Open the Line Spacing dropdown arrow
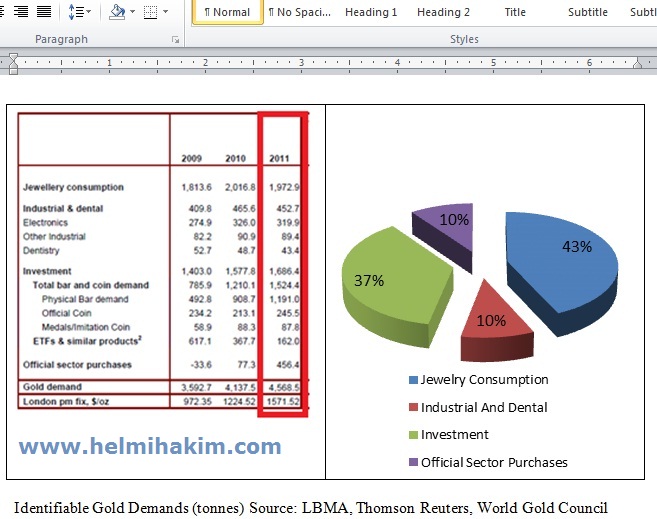657x519 pixels. tap(88, 12)
